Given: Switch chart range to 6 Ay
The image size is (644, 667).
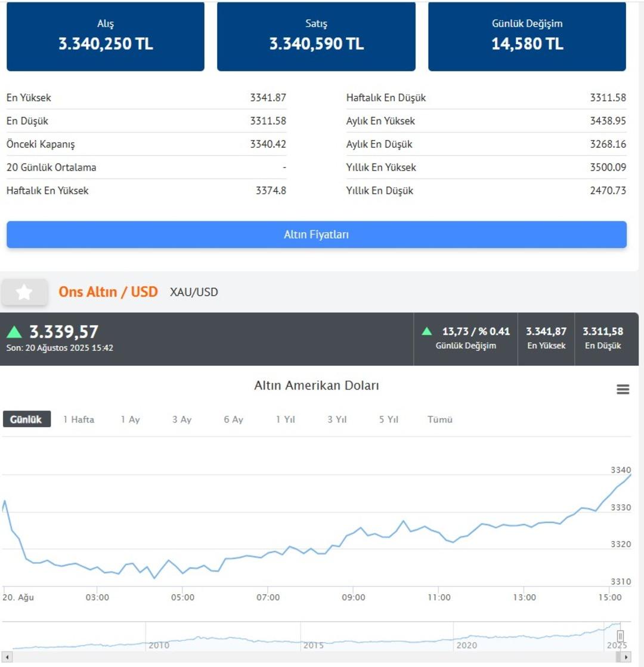Looking at the screenshot, I should 233,419.
